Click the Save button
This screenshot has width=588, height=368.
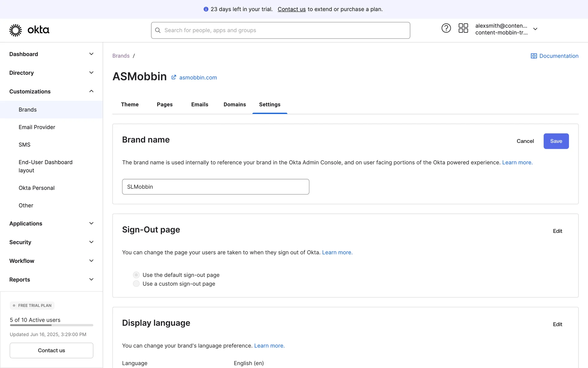pos(556,141)
